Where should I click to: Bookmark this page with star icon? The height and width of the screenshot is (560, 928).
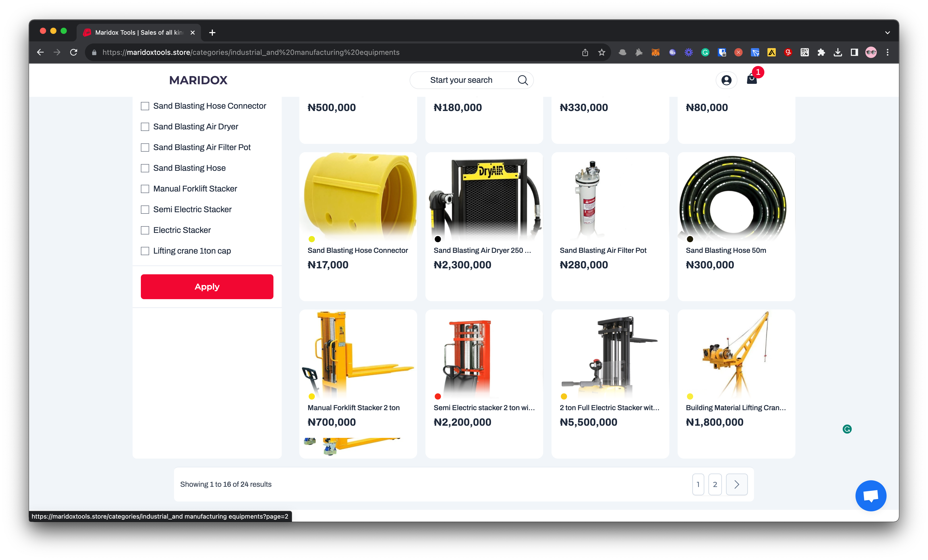601,52
